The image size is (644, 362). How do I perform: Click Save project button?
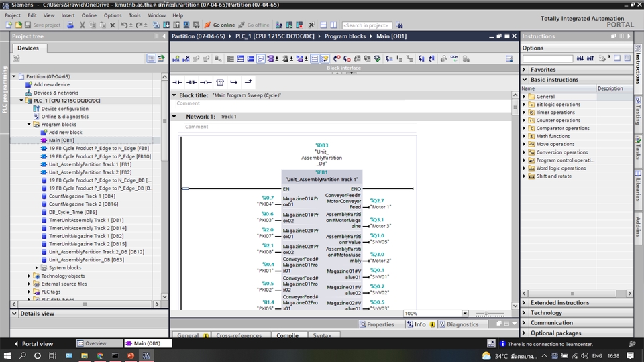(x=42, y=25)
